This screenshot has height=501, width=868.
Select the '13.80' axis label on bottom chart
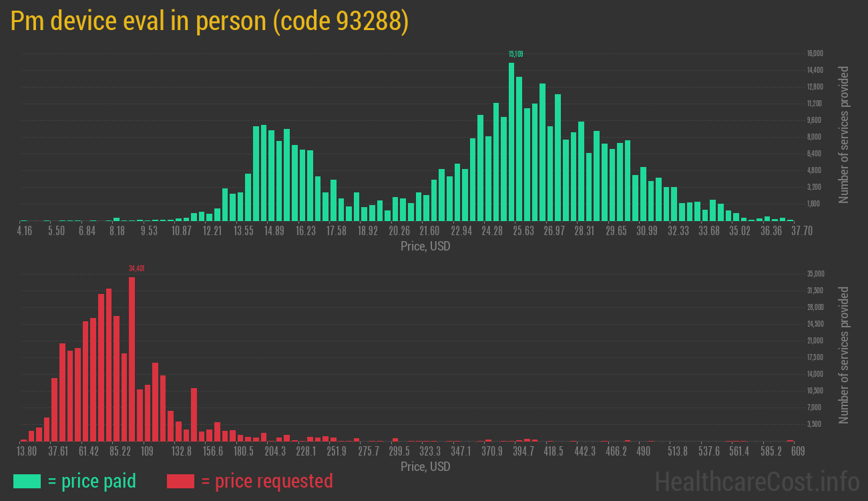point(27,452)
